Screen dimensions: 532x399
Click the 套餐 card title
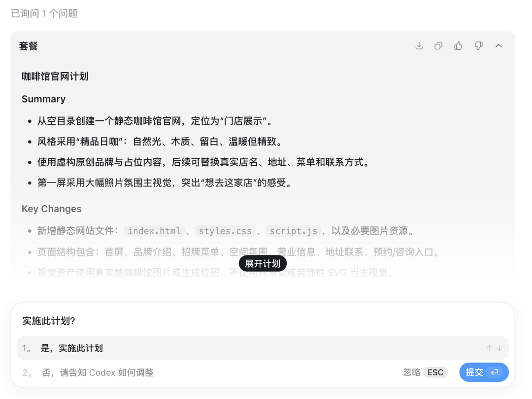28,46
